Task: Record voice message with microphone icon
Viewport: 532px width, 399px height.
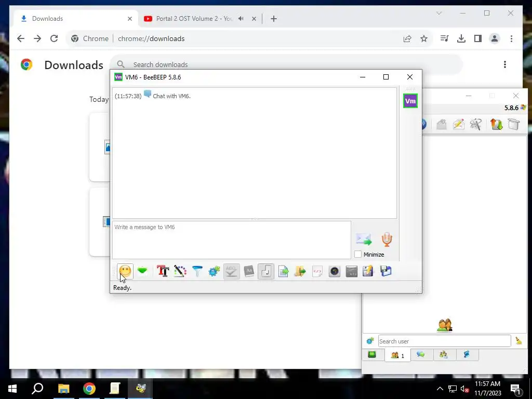Action: click(x=387, y=239)
